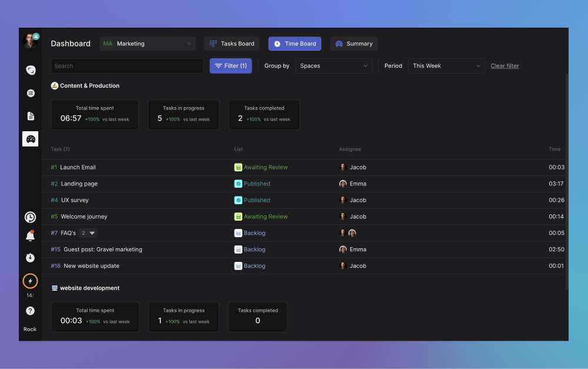Expand subtasks arrow on FAQ's task
This screenshot has width=588, height=369.
(92, 233)
